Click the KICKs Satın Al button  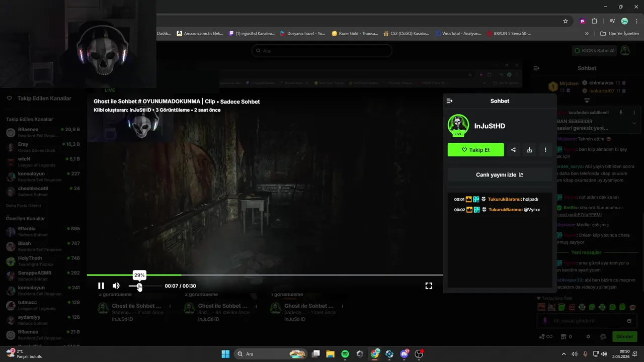[x=594, y=50]
